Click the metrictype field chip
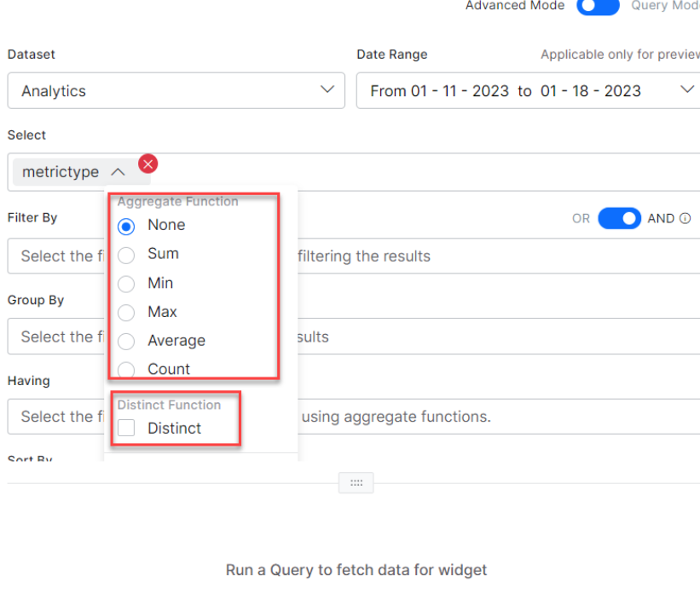700x593 pixels. pyautogui.click(x=61, y=172)
